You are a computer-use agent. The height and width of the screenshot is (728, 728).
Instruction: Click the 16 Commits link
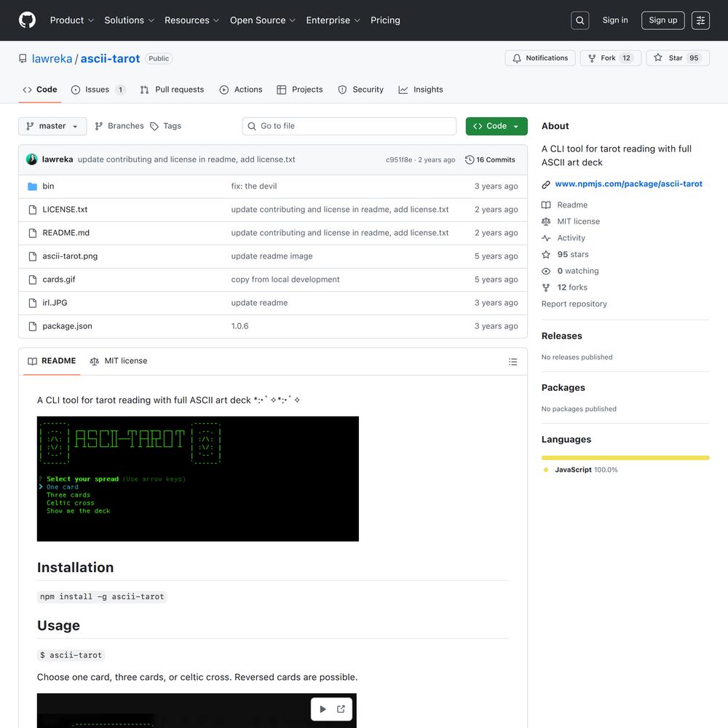click(490, 159)
